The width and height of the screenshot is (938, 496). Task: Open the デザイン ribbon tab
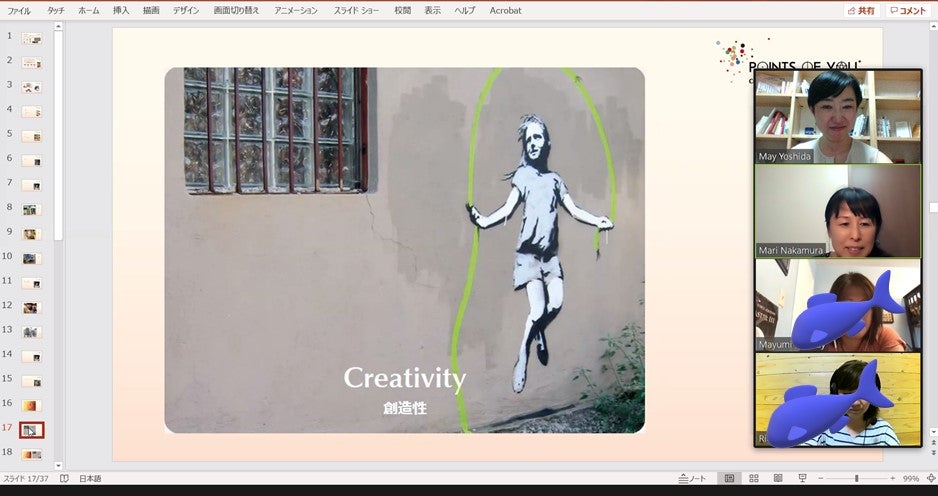coord(186,11)
